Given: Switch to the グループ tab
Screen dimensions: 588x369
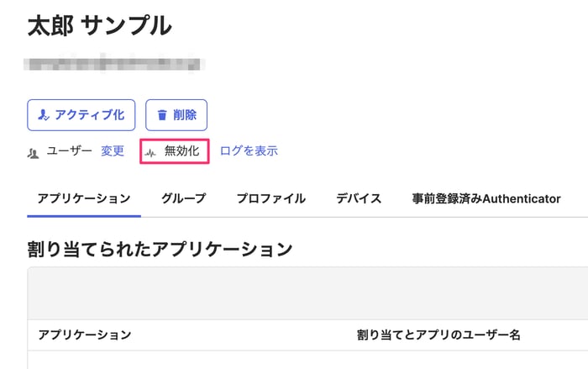Looking at the screenshot, I should [184, 198].
